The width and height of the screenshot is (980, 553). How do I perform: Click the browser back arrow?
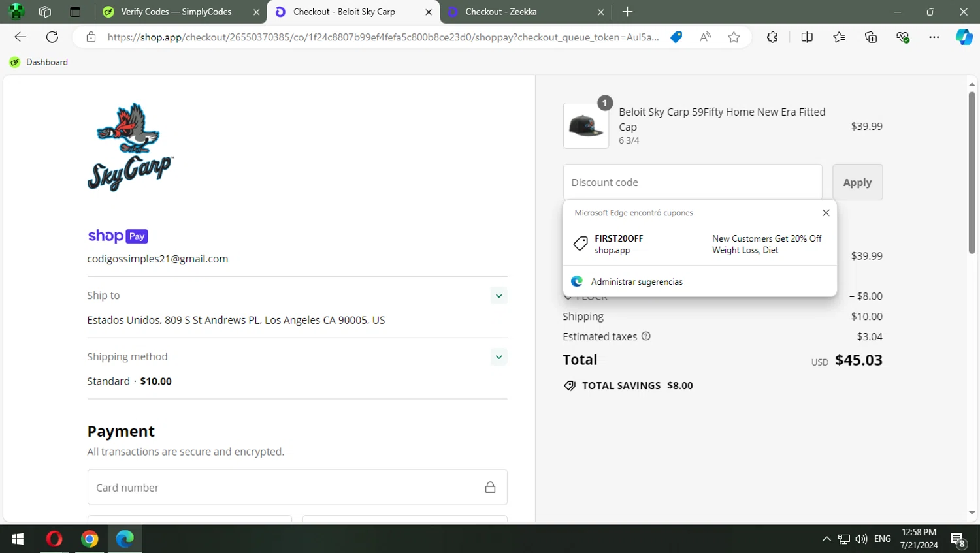(x=20, y=37)
